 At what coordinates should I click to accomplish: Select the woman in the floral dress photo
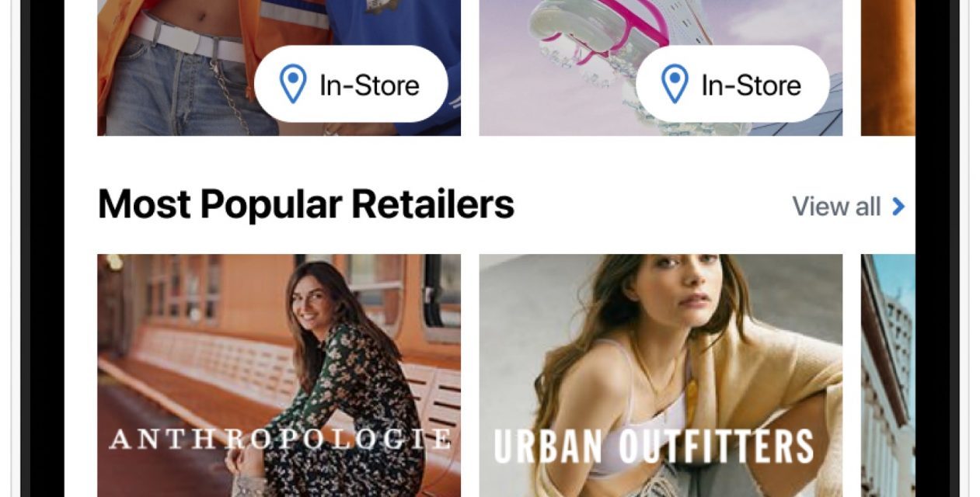[279, 376]
